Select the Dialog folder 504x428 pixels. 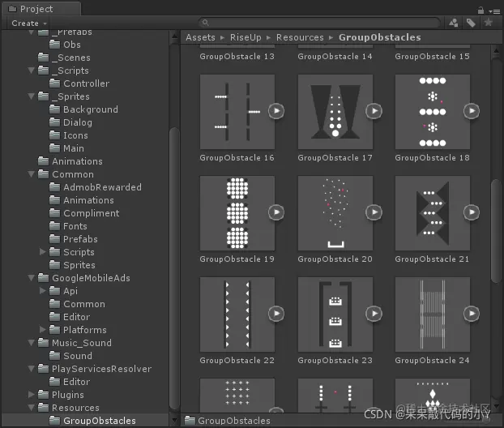click(70, 122)
